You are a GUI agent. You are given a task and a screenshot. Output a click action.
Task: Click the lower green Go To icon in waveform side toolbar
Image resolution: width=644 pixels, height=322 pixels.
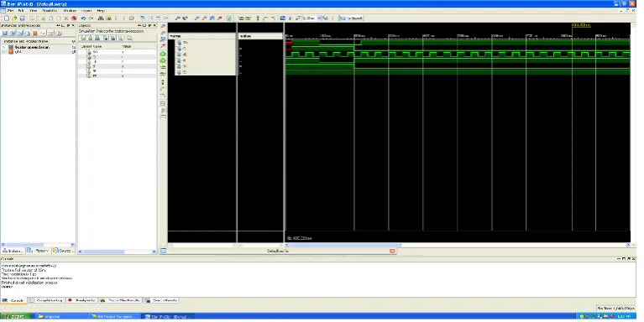(x=163, y=60)
